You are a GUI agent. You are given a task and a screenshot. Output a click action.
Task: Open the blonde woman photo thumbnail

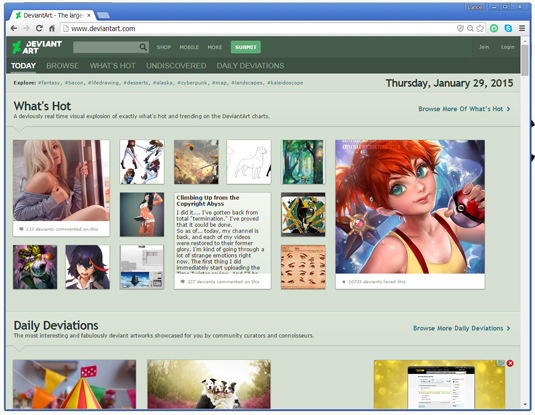(61, 180)
